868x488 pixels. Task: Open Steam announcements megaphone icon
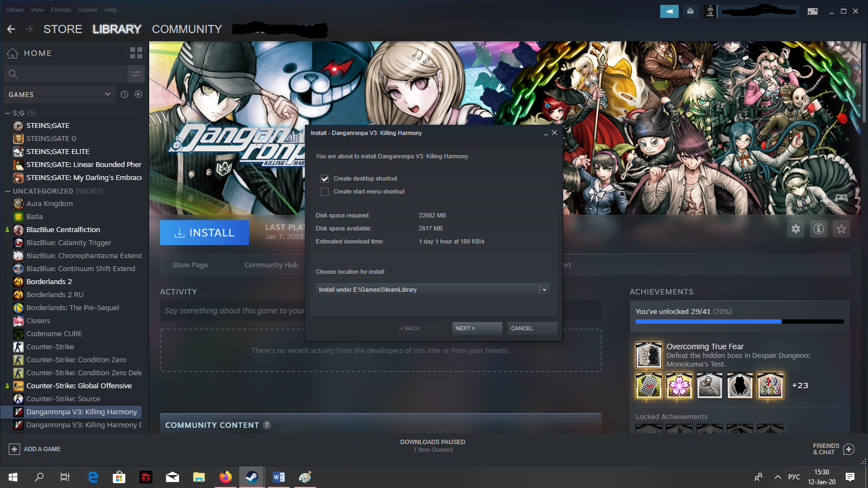pos(669,11)
